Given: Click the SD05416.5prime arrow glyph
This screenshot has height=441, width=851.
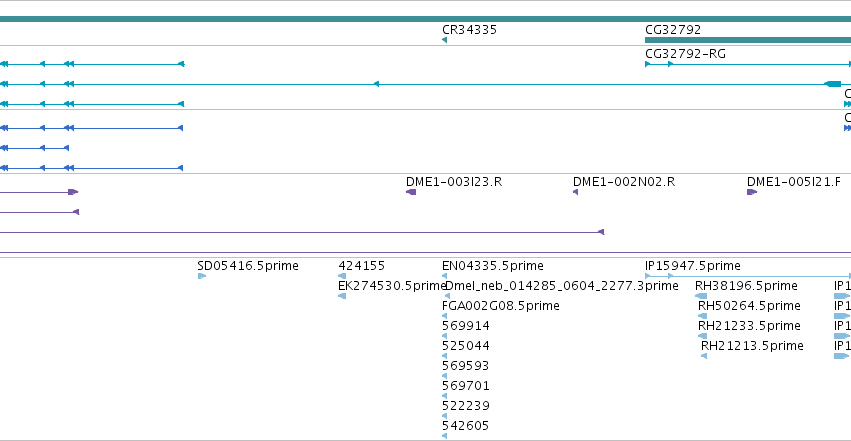Looking at the screenshot, I should coord(201,276).
